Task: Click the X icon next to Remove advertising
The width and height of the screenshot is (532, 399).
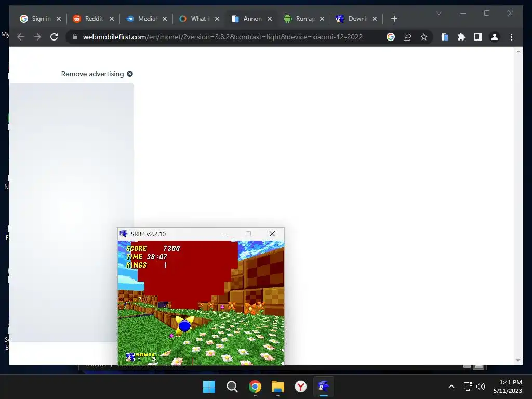Action: [x=130, y=74]
